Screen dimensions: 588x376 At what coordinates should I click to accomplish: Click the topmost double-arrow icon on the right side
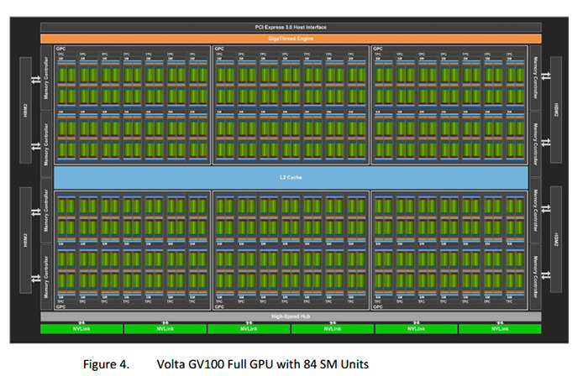coord(546,76)
